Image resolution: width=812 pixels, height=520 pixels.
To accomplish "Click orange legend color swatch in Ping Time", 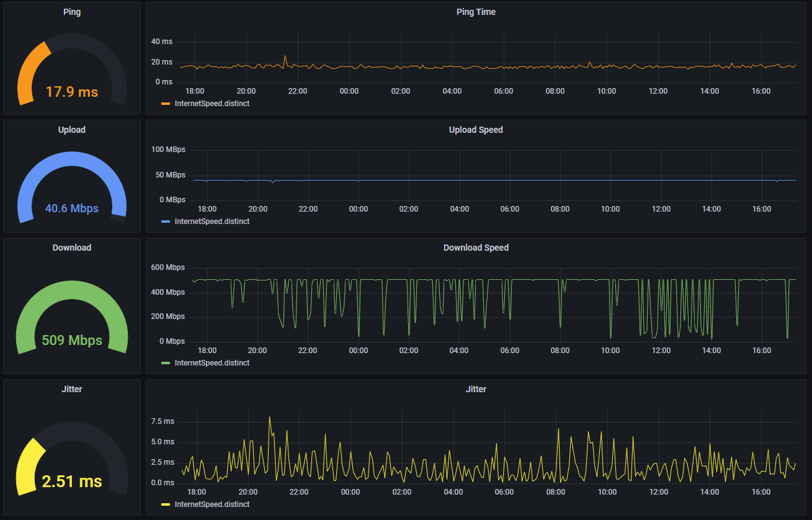I will click(x=166, y=104).
